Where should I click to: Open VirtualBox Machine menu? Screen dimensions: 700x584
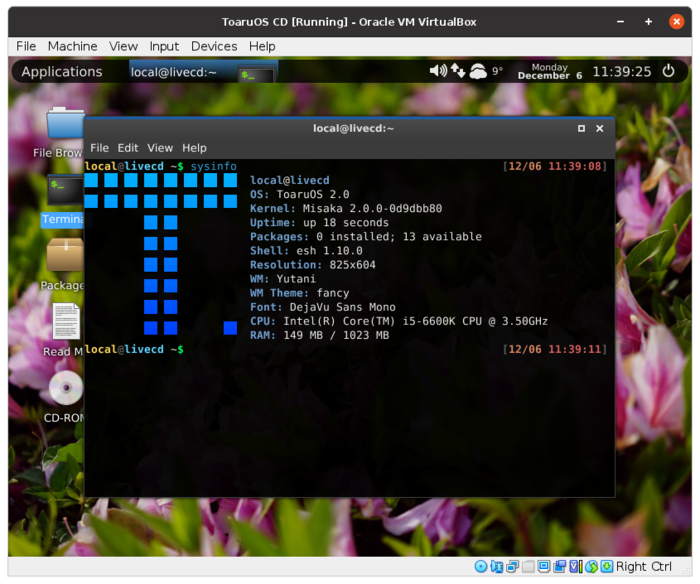[x=72, y=46]
